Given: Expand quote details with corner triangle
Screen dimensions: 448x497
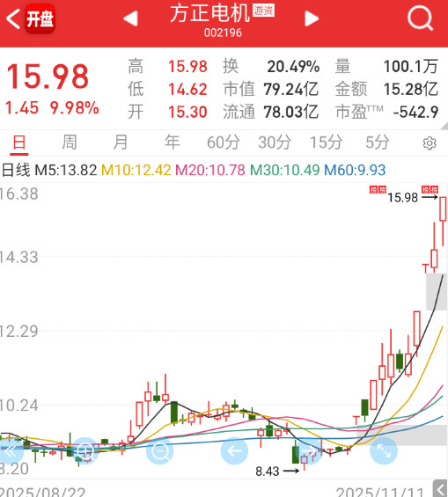Looking at the screenshot, I should coord(444,126).
